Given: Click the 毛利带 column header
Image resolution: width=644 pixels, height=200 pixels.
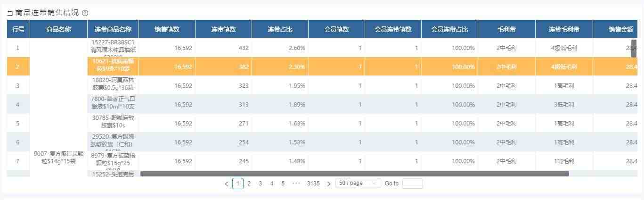Looking at the screenshot, I should 506,29.
